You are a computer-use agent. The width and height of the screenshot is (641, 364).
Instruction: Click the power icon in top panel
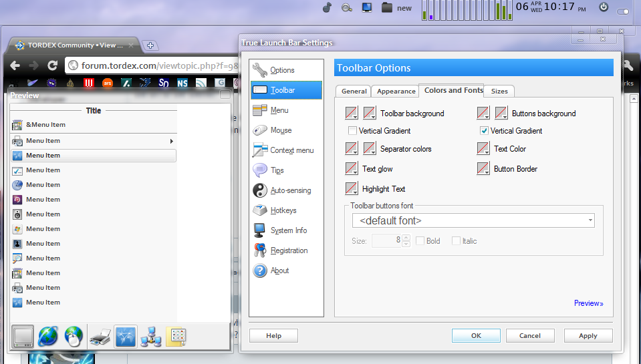(604, 7)
